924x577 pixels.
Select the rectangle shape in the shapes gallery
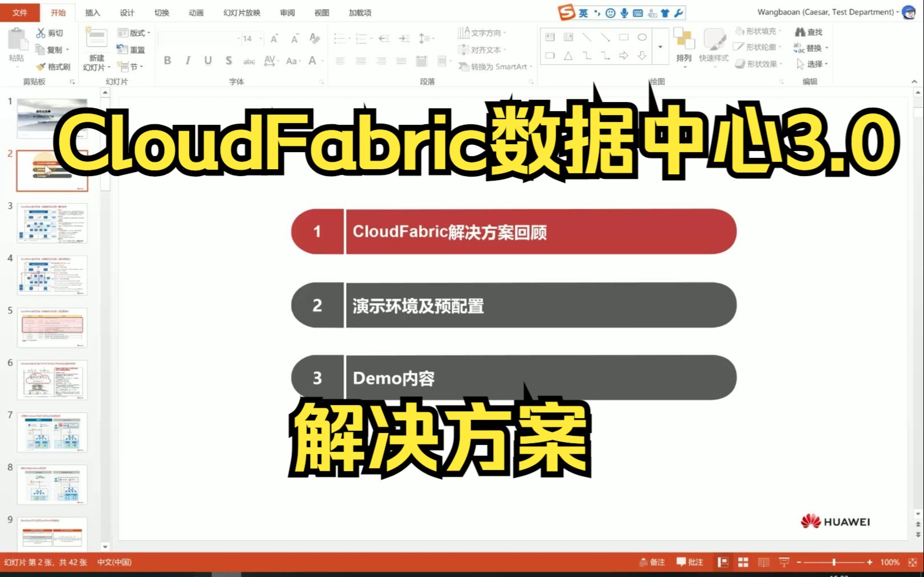pos(624,37)
